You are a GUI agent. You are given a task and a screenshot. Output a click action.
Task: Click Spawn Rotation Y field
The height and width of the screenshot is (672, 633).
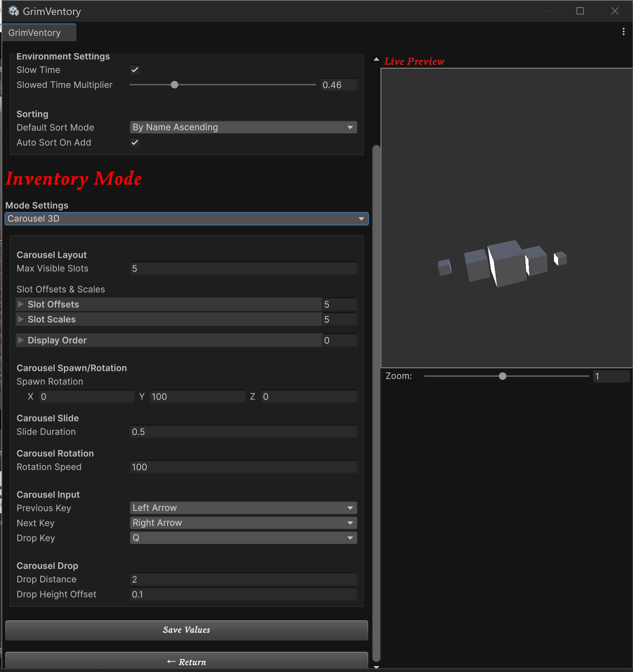pyautogui.click(x=197, y=397)
